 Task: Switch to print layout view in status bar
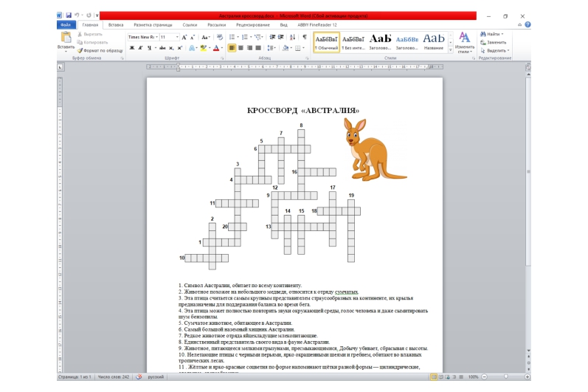click(x=434, y=376)
